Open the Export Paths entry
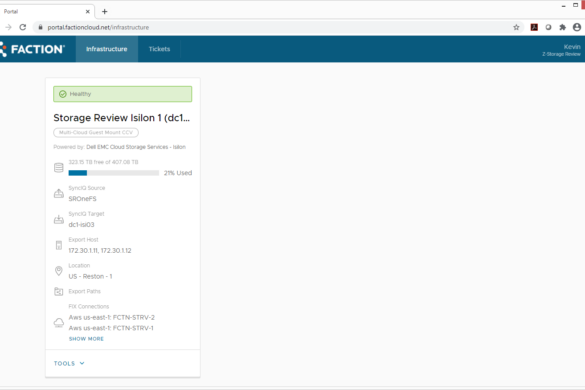Image resolution: width=585 pixels, height=390 pixels. click(x=85, y=291)
